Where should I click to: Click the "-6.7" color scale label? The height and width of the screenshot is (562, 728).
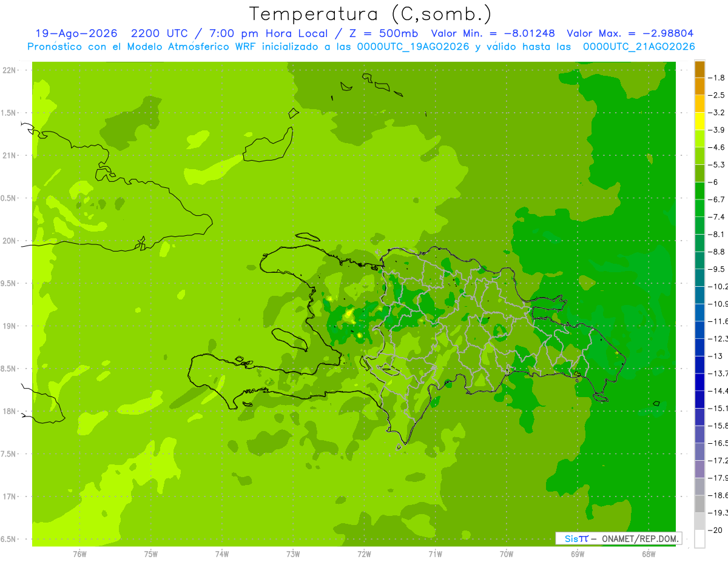click(717, 199)
